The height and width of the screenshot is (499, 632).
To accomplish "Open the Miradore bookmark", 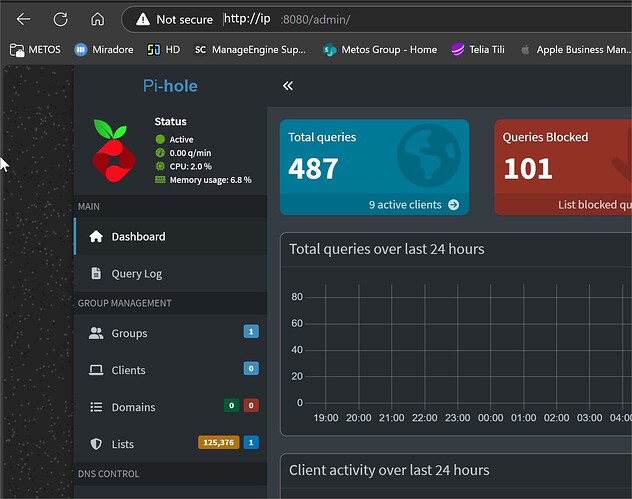I will (108, 49).
